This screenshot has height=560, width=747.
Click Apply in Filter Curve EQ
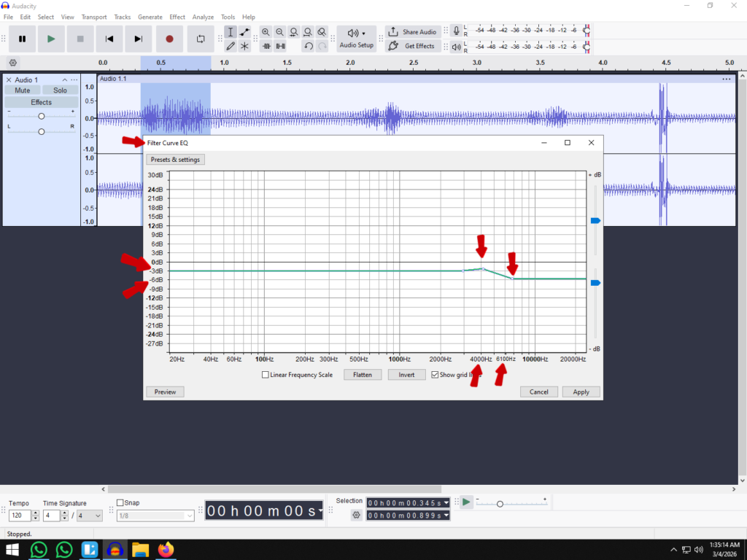(x=581, y=392)
